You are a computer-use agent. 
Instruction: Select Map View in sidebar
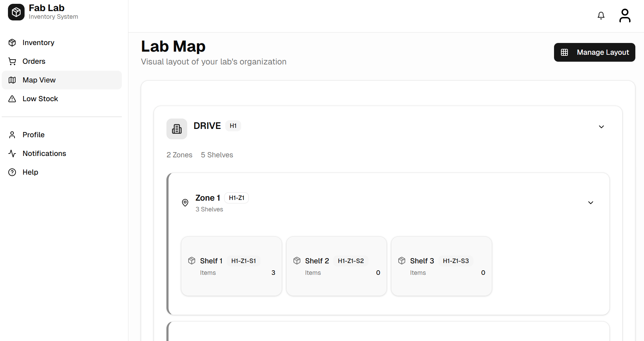point(62,80)
